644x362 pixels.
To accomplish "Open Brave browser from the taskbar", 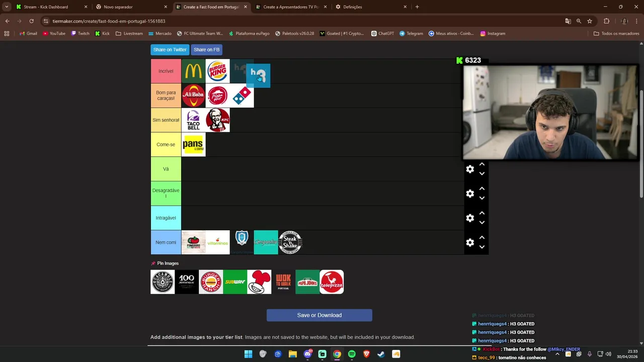I will pyautogui.click(x=366, y=354).
